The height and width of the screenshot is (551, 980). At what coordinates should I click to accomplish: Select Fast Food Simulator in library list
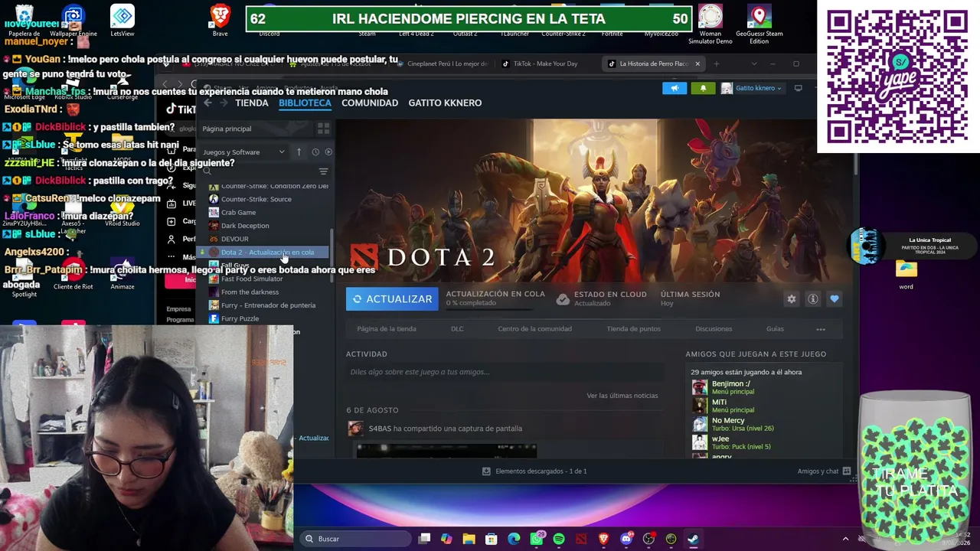[251, 279]
